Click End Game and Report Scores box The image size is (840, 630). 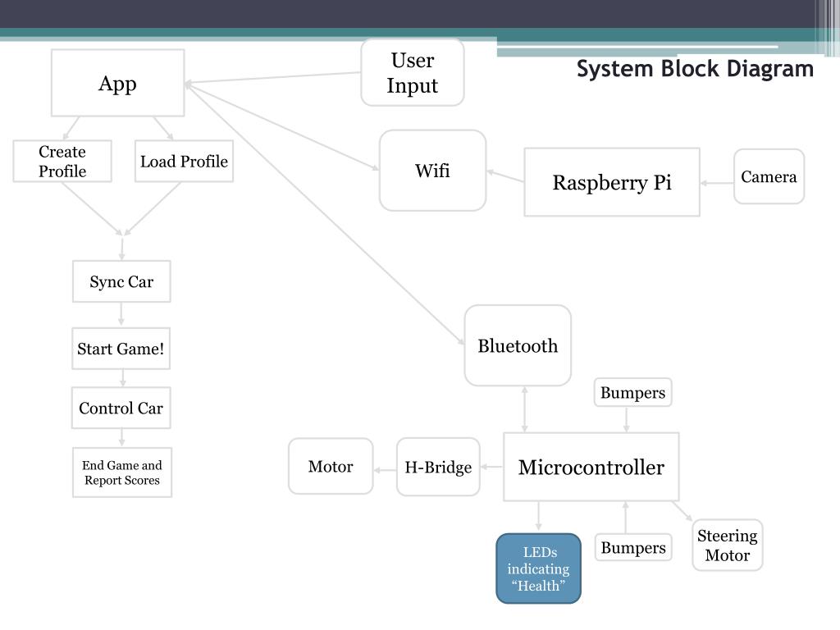[122, 472]
